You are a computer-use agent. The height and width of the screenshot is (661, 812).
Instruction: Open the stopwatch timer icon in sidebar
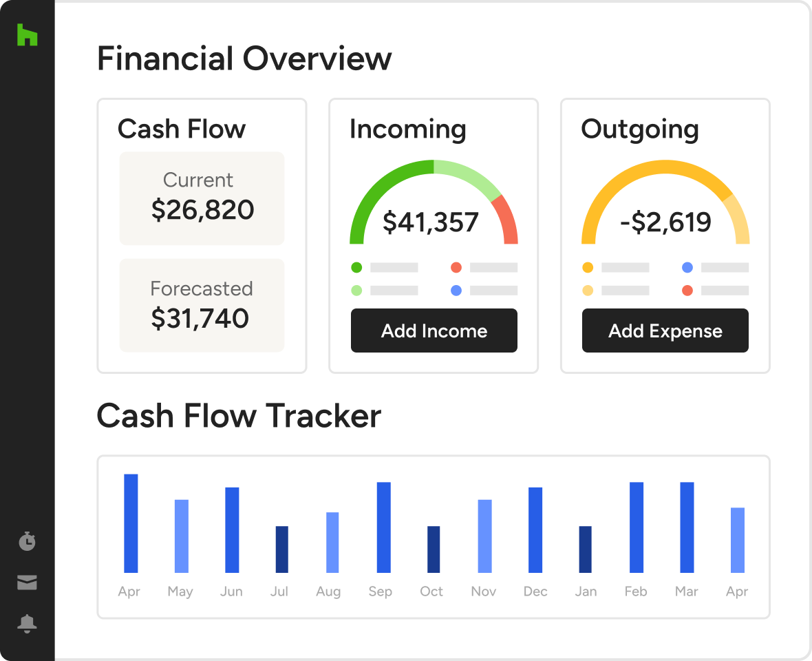click(x=27, y=541)
